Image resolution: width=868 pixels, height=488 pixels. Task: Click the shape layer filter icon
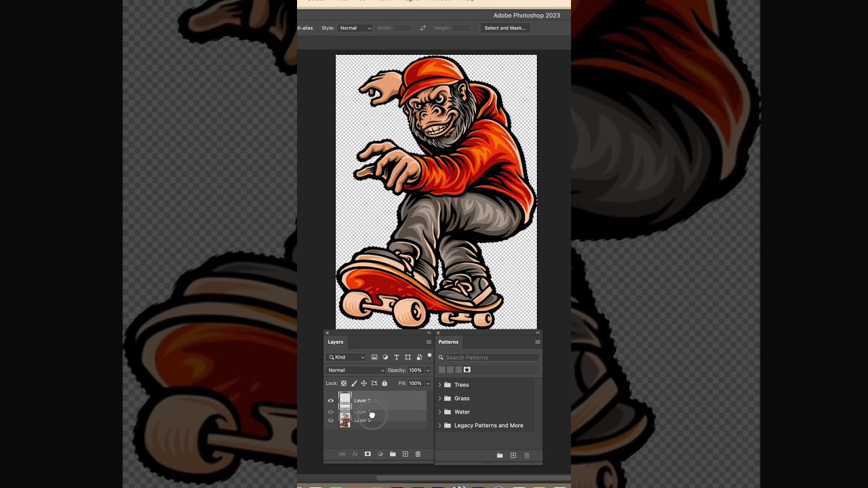tap(408, 357)
